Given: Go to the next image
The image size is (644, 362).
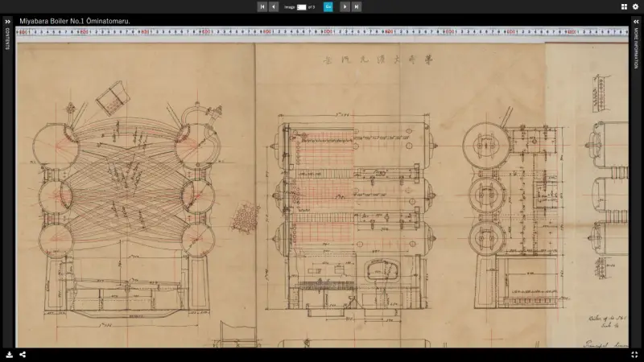Looking at the screenshot, I should point(345,6).
